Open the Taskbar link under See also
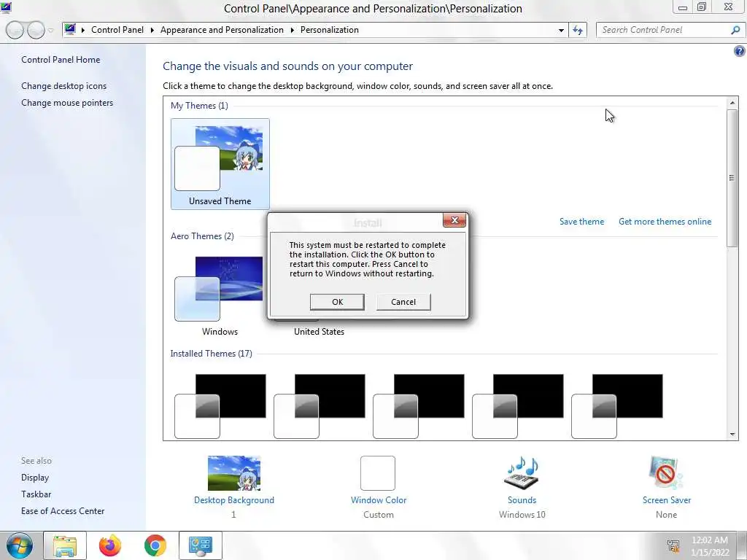Viewport: 747px width, 560px height. click(36, 494)
